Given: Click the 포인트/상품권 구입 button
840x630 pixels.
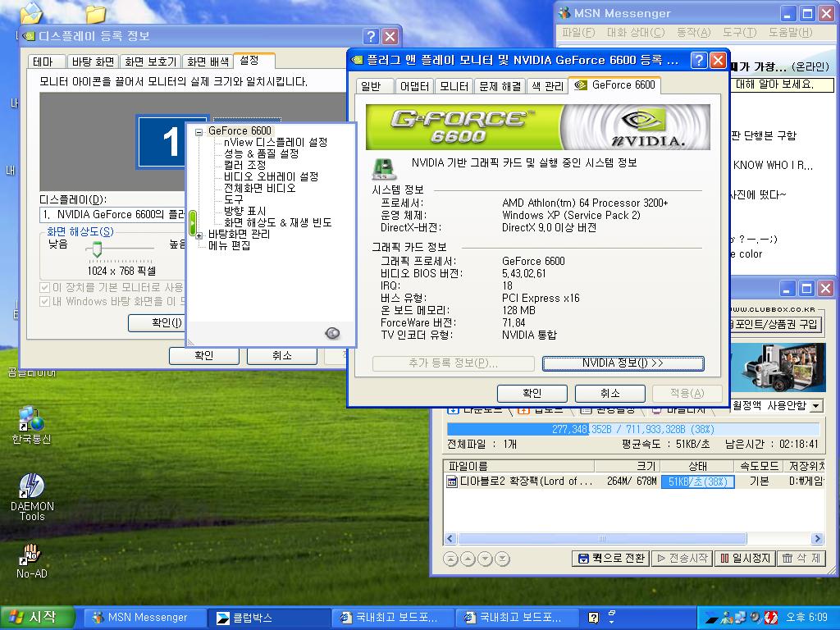Looking at the screenshot, I should tap(776, 324).
